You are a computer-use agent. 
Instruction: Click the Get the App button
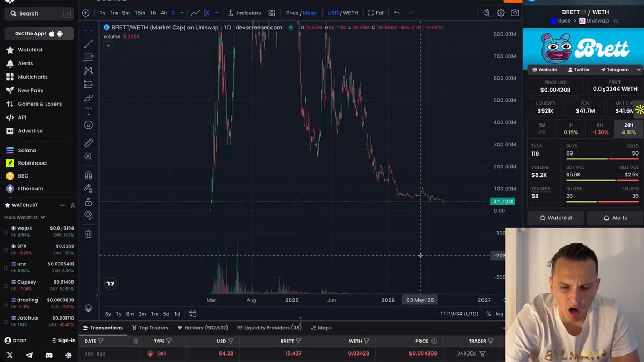click(x=39, y=34)
